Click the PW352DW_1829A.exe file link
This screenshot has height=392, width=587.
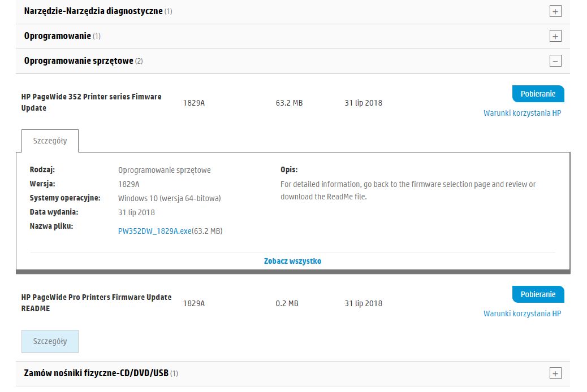[x=154, y=231]
